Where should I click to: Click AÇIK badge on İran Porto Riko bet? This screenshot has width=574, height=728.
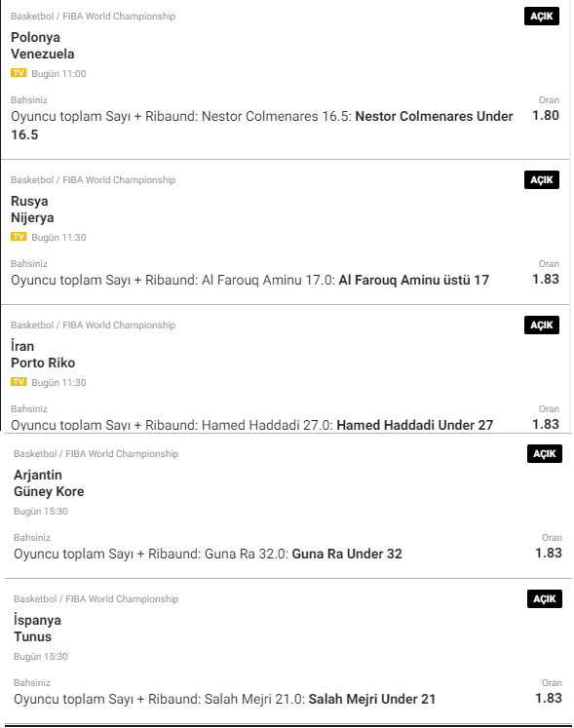542,326
